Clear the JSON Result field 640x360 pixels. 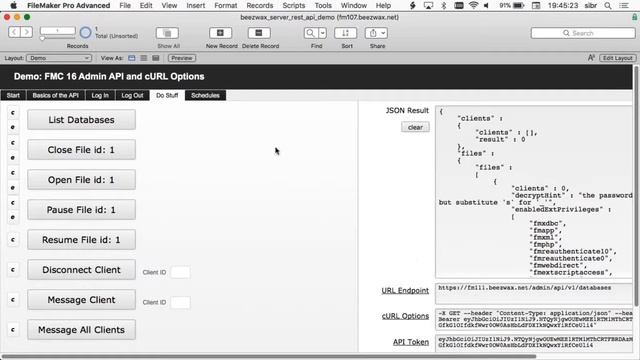coord(415,127)
